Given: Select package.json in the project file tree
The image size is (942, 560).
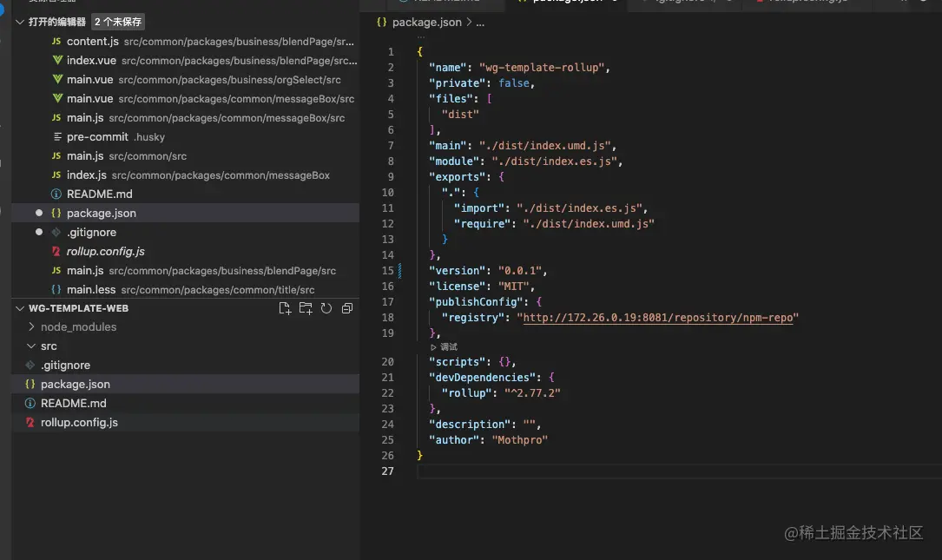Looking at the screenshot, I should tap(185, 384).
